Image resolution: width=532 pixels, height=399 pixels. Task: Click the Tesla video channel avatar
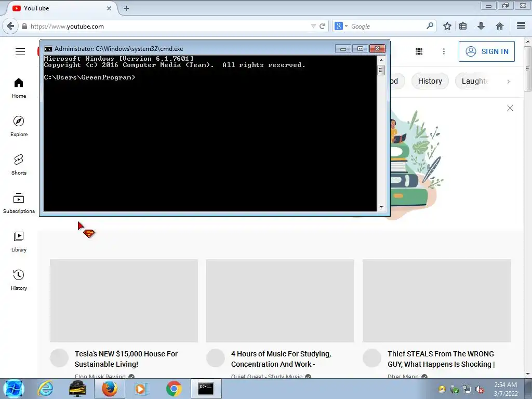tap(59, 358)
